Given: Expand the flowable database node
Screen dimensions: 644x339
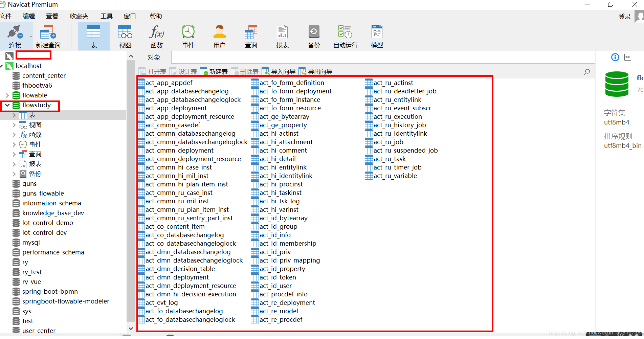Looking at the screenshot, I should (x=7, y=95).
